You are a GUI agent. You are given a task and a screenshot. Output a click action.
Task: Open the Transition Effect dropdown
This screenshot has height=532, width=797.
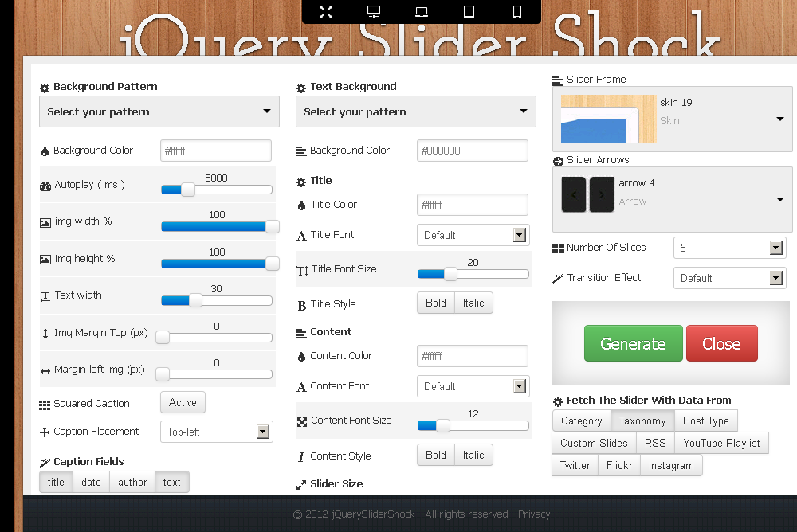[x=729, y=278]
